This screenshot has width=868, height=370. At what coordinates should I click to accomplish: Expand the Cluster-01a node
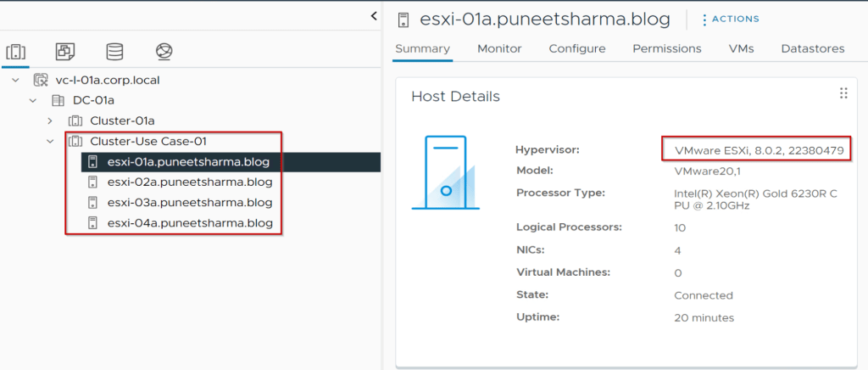click(x=50, y=121)
